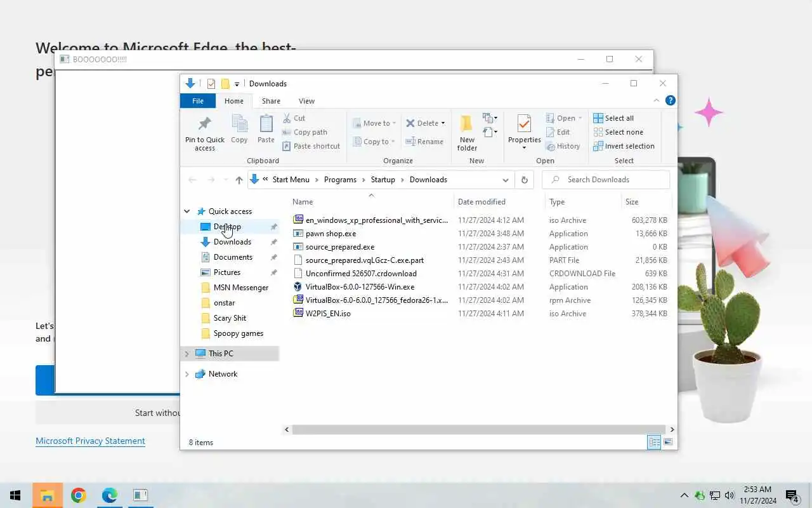Viewport: 812px width, 508px height.
Task: Click the Edit ribbon button
Action: [x=558, y=132]
